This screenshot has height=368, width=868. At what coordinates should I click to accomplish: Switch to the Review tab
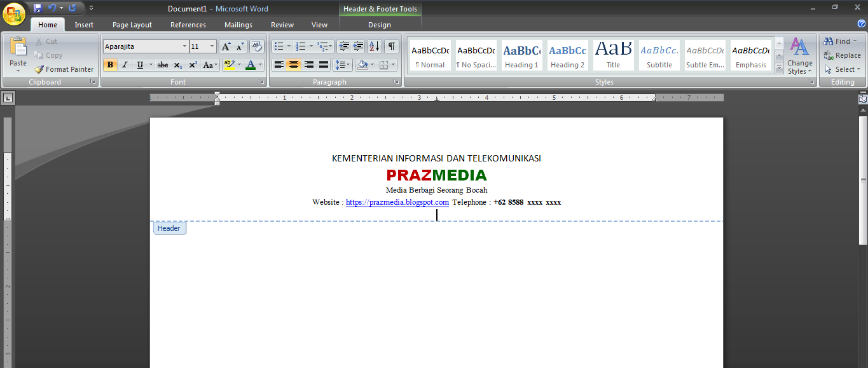(x=282, y=25)
